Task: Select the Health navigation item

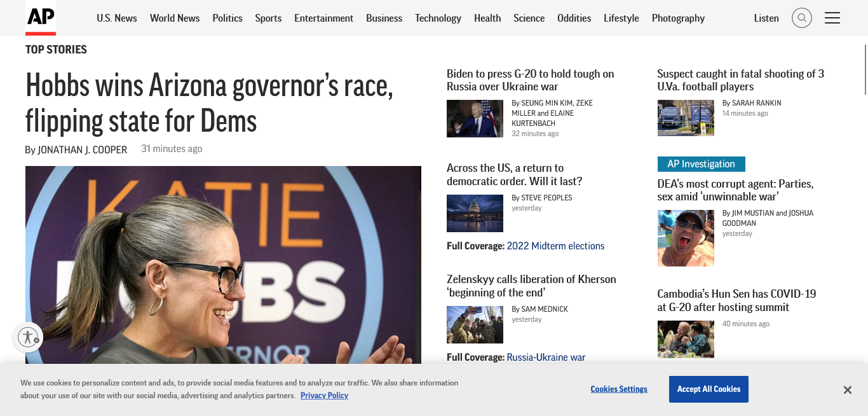Action: (x=487, y=18)
